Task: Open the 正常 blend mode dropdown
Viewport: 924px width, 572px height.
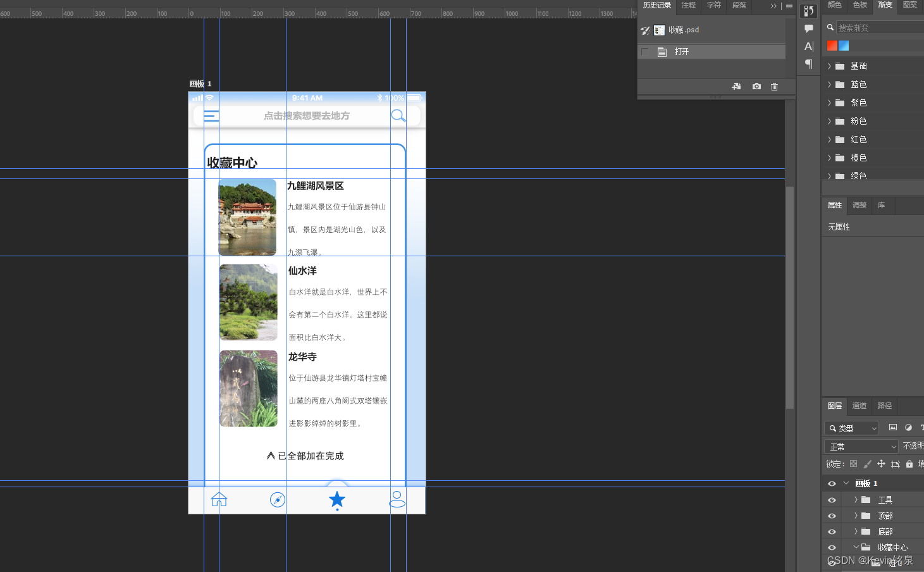Action: (x=860, y=446)
